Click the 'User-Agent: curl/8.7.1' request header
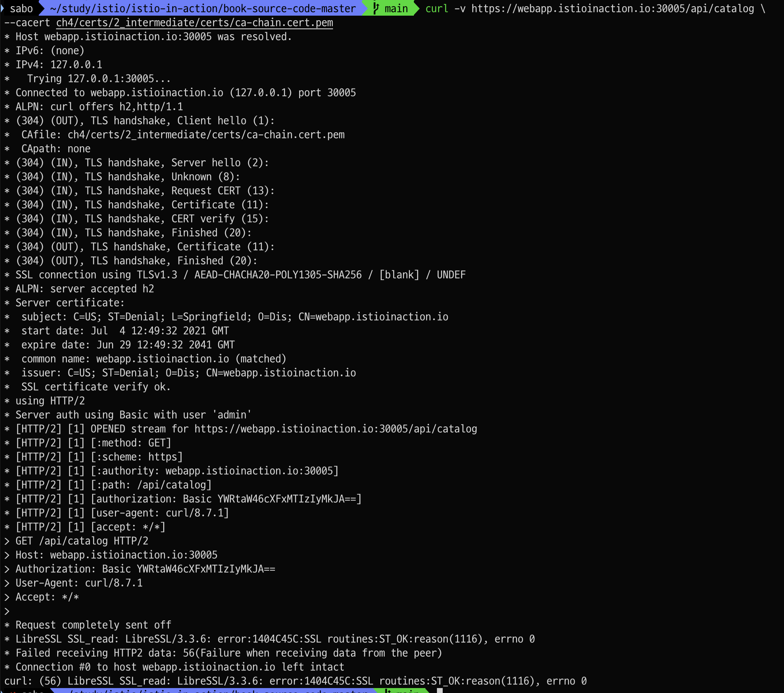The width and height of the screenshot is (784, 693). (x=73, y=583)
